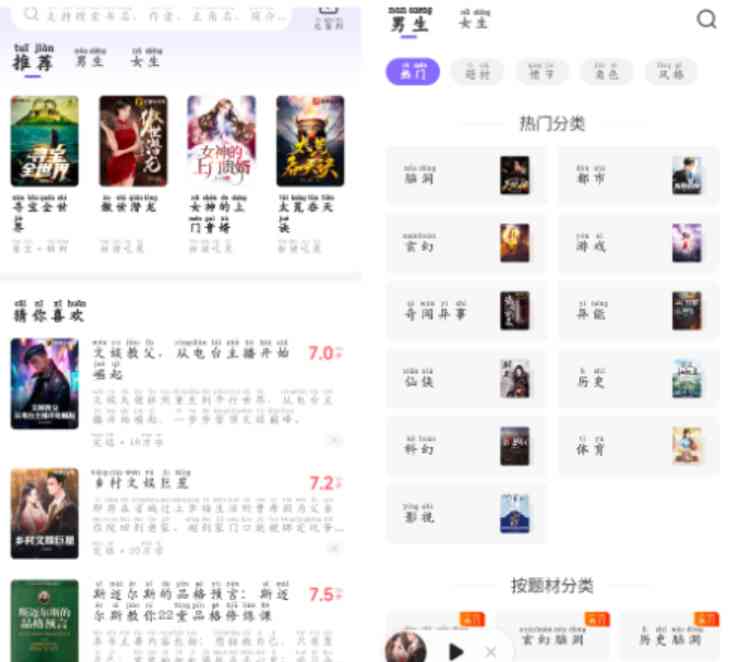The height and width of the screenshot is (662, 736).
Task: Open the 文娱教父 cover in the 猜你喜欢 list
Action: 45,383
